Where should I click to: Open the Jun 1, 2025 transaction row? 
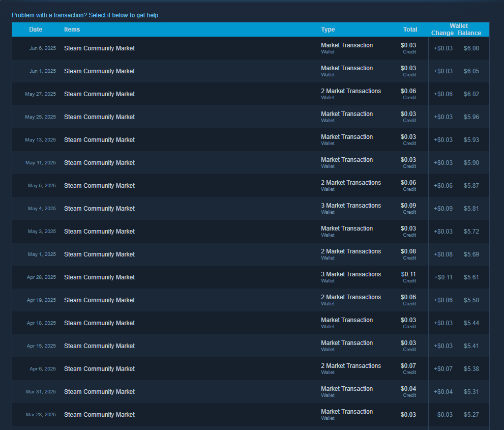[x=251, y=71]
